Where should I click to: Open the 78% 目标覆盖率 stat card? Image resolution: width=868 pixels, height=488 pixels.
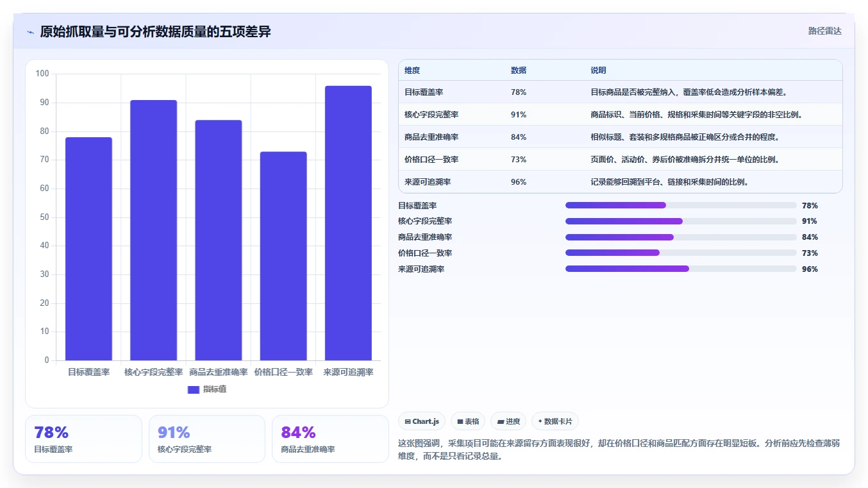click(x=83, y=439)
